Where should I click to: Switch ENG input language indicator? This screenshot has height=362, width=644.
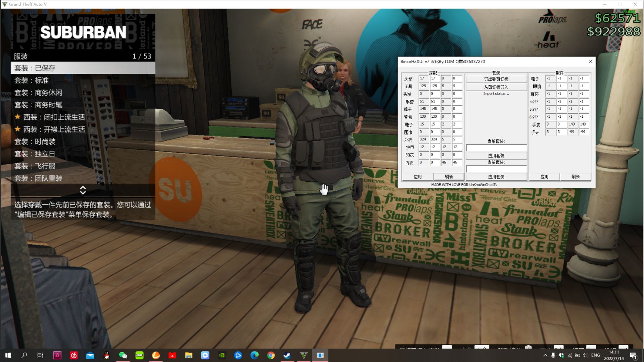pyautogui.click(x=596, y=355)
